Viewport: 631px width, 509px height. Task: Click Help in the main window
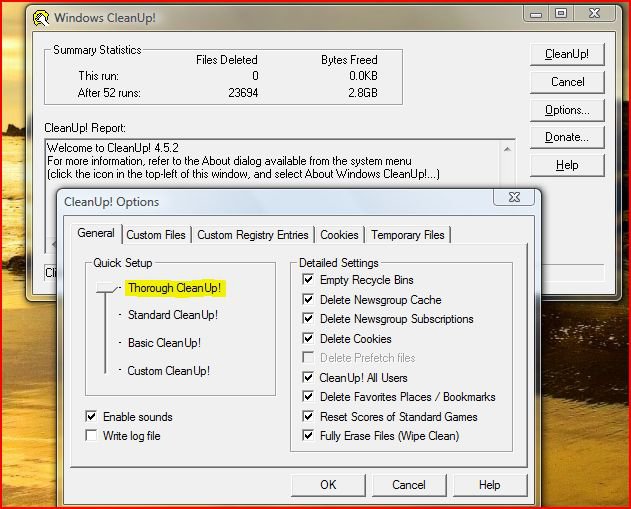[567, 165]
